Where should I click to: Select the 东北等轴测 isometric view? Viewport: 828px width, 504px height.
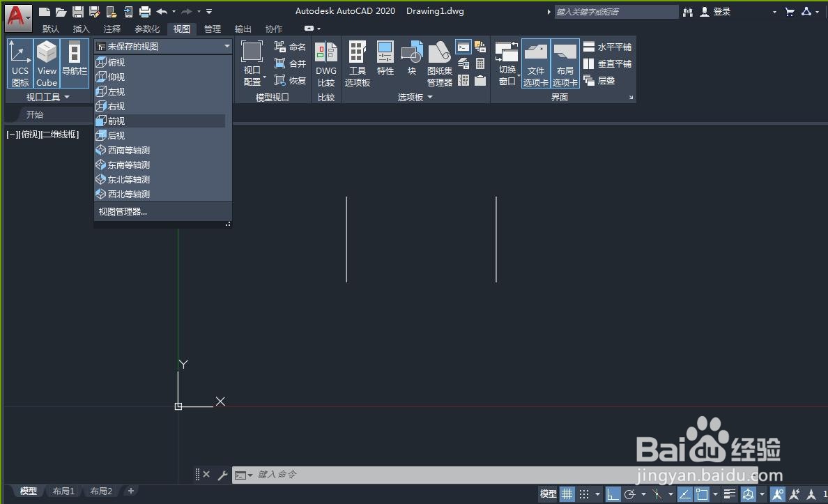coord(160,180)
